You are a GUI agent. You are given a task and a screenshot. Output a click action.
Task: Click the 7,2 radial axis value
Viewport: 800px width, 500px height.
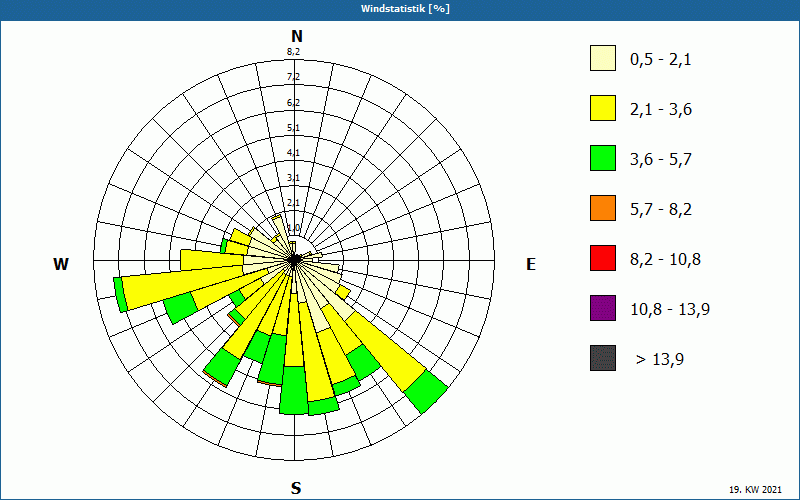(293, 77)
